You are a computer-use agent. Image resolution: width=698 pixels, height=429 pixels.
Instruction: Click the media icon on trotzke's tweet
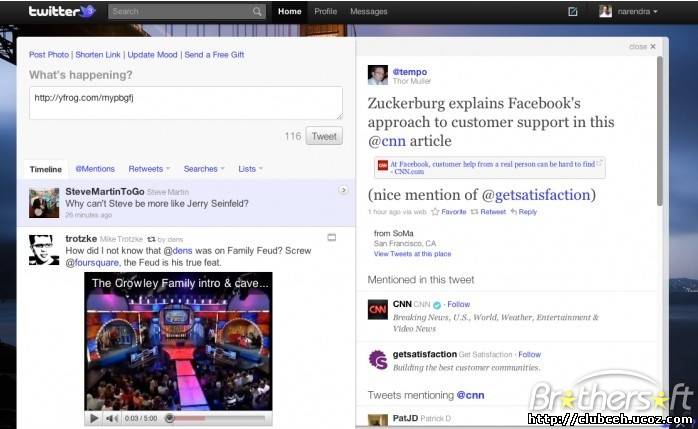(332, 238)
